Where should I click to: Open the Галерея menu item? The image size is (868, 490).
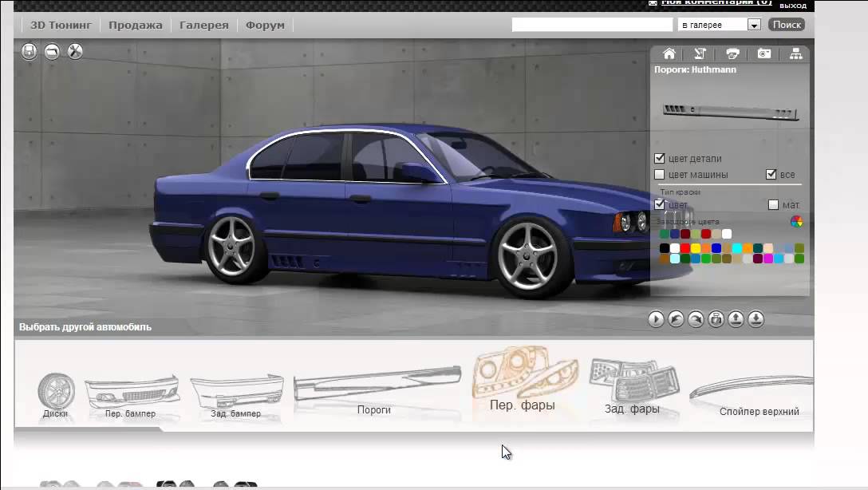(x=203, y=26)
